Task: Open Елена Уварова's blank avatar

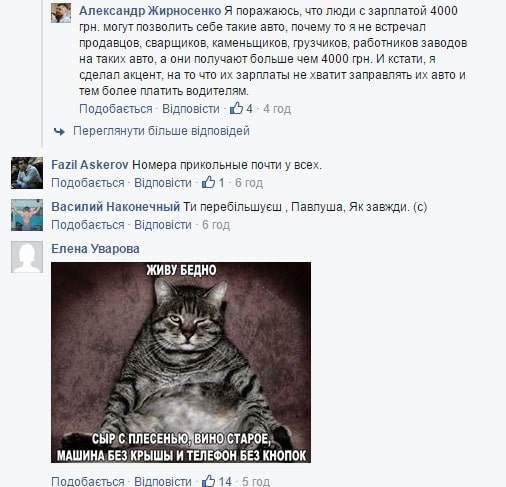Action: tap(27, 257)
